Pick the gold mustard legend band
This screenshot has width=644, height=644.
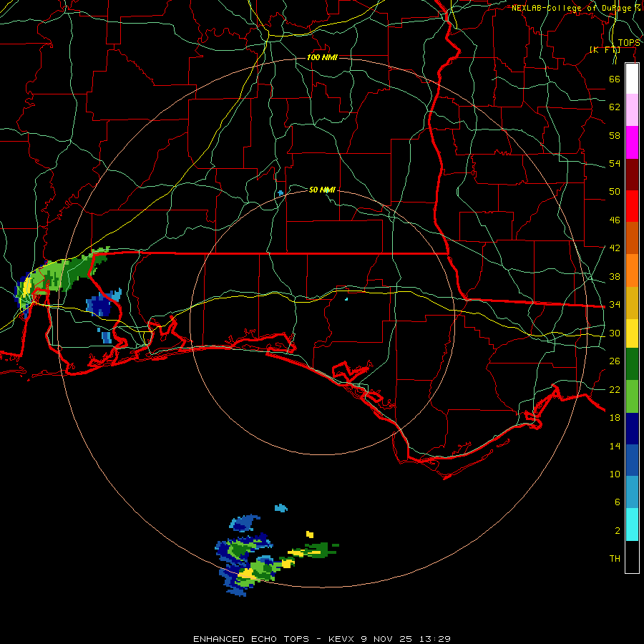pyautogui.click(x=632, y=303)
